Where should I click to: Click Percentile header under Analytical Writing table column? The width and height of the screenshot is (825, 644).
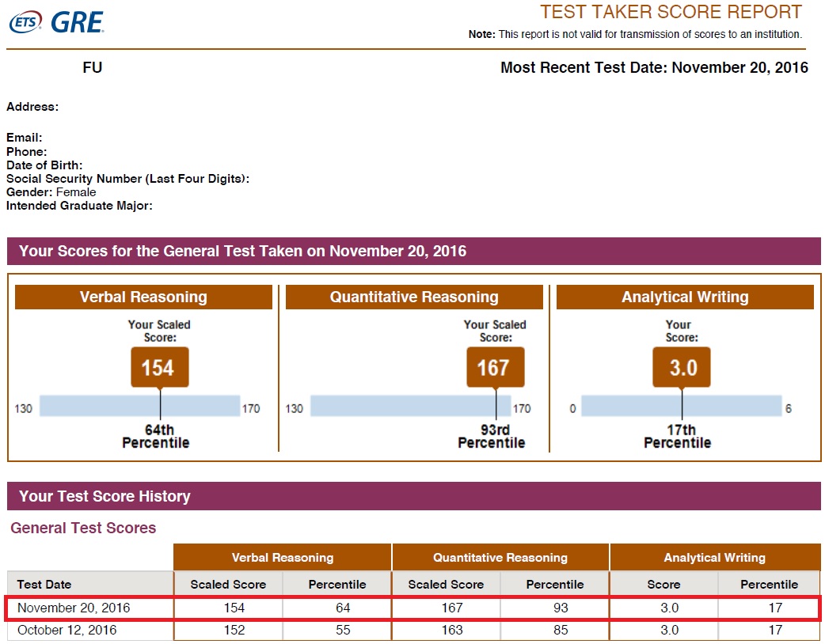(770, 585)
